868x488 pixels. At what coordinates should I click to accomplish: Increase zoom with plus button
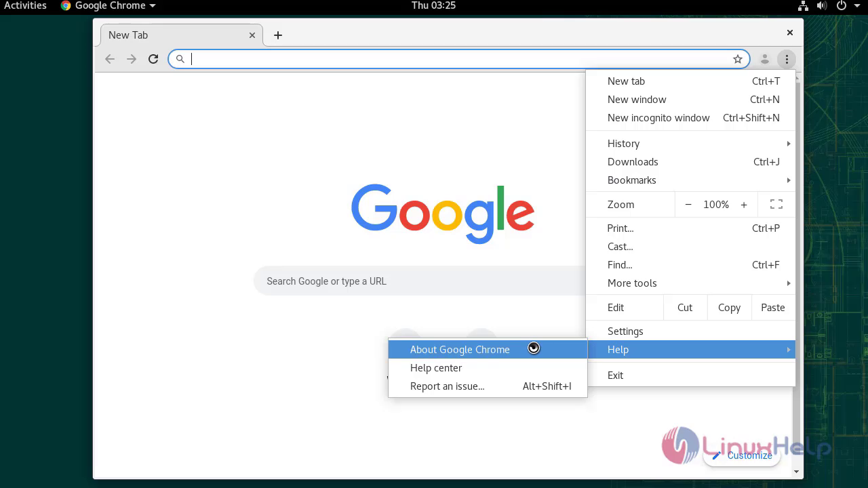pos(744,204)
